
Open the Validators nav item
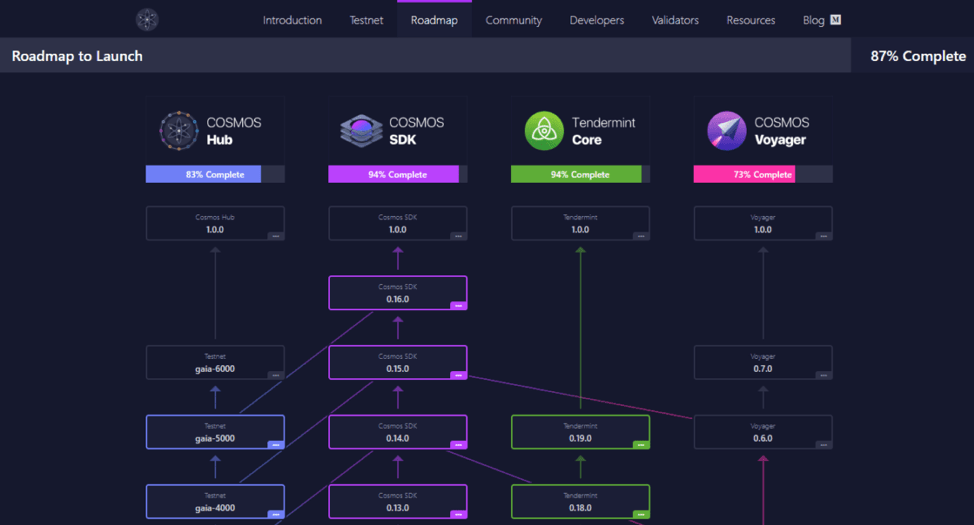(675, 20)
